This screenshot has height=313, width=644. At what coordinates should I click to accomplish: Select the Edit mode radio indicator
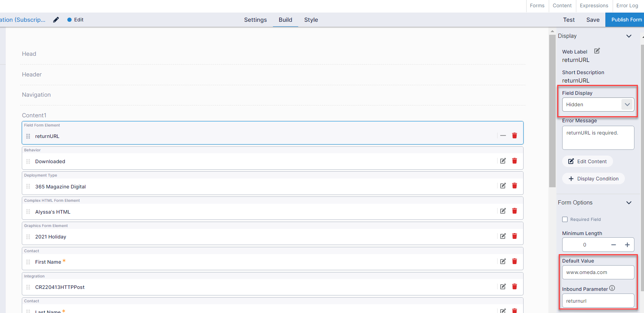70,20
